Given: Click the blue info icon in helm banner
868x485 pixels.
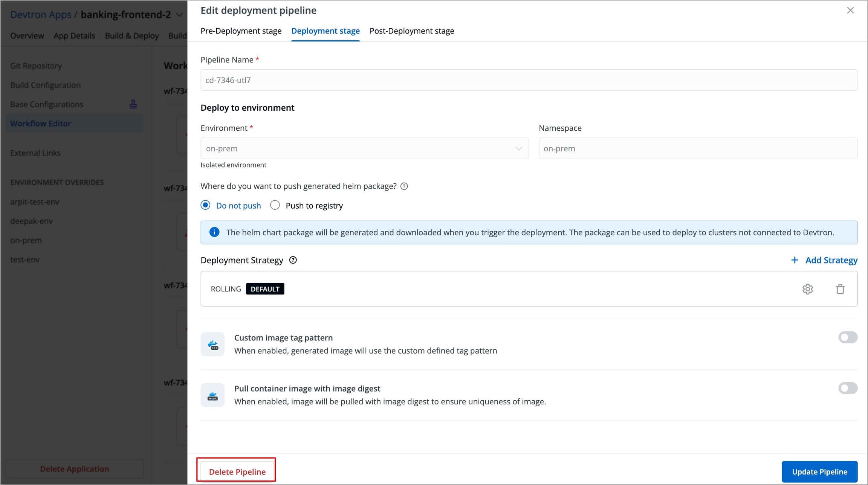Looking at the screenshot, I should tap(214, 232).
